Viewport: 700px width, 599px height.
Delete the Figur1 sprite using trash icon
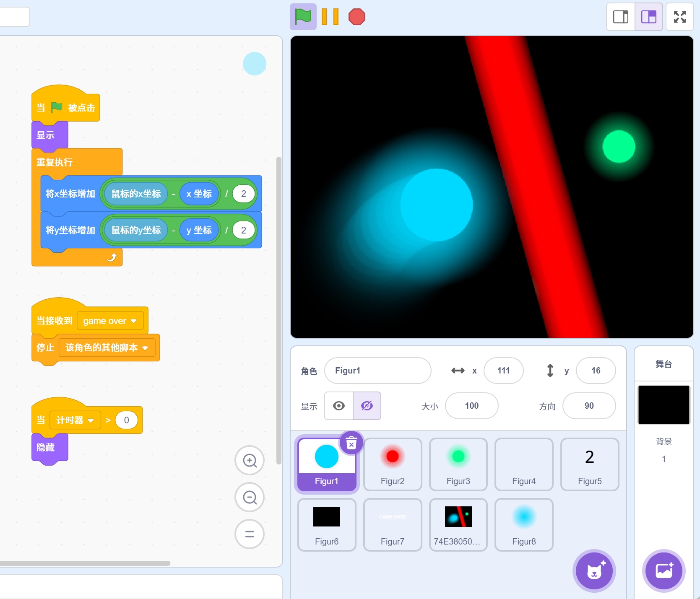(x=351, y=443)
